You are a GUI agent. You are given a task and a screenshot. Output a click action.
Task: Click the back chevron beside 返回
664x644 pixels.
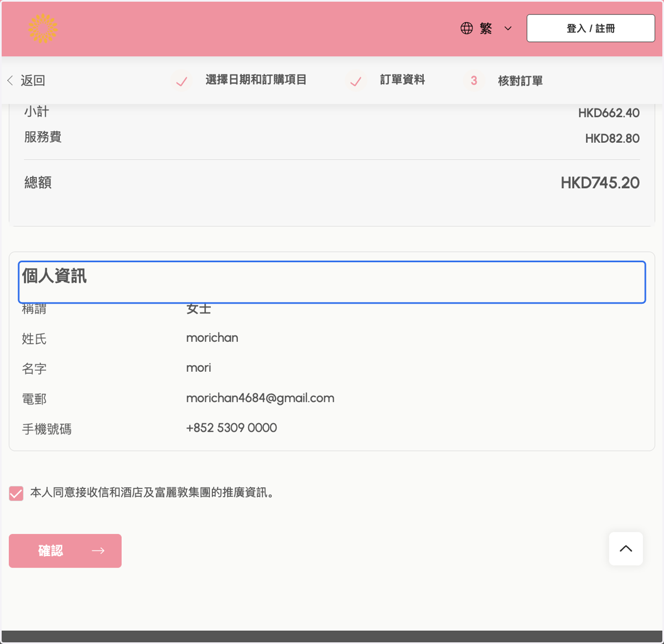coord(10,80)
